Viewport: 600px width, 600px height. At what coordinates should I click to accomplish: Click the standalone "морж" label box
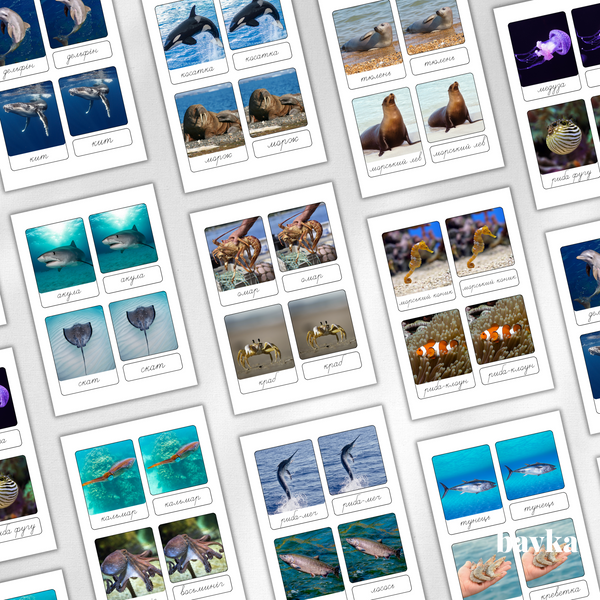(x=282, y=144)
